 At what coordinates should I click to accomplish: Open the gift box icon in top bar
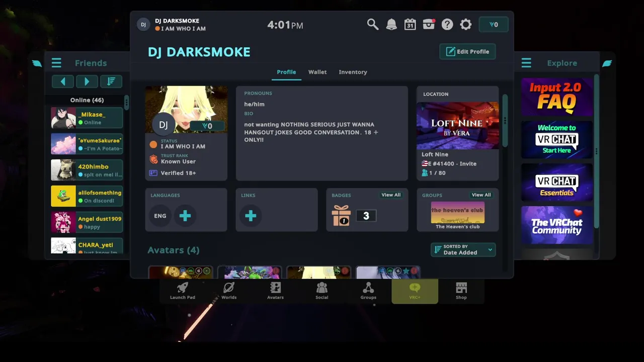click(429, 25)
